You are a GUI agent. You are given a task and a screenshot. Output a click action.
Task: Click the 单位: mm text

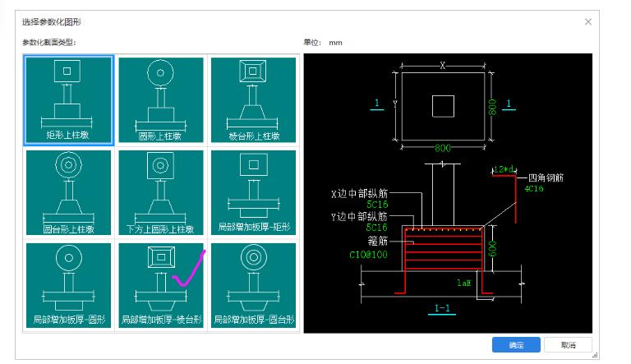[x=323, y=42]
